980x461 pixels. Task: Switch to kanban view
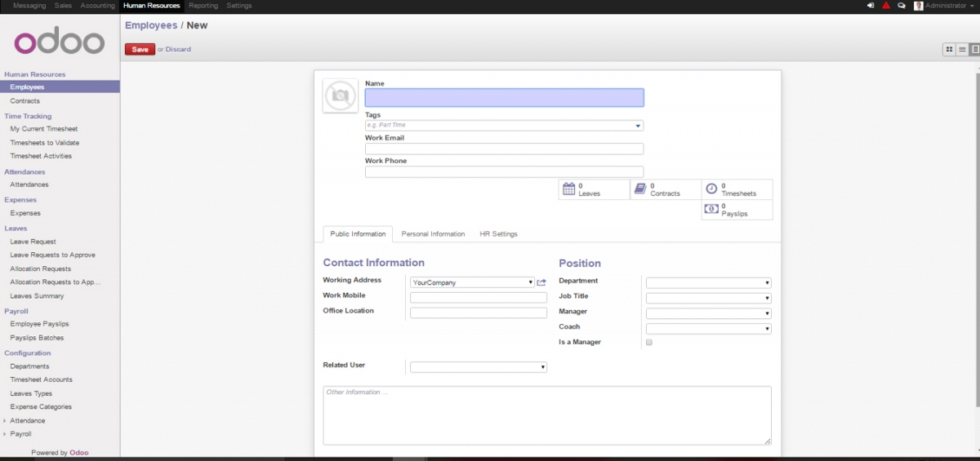[949, 50]
